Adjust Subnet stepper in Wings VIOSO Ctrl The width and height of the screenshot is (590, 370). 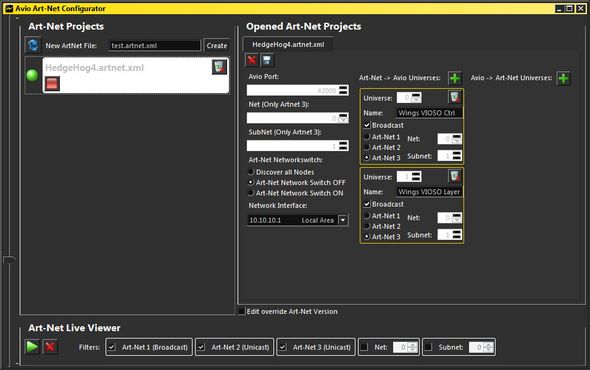456,156
